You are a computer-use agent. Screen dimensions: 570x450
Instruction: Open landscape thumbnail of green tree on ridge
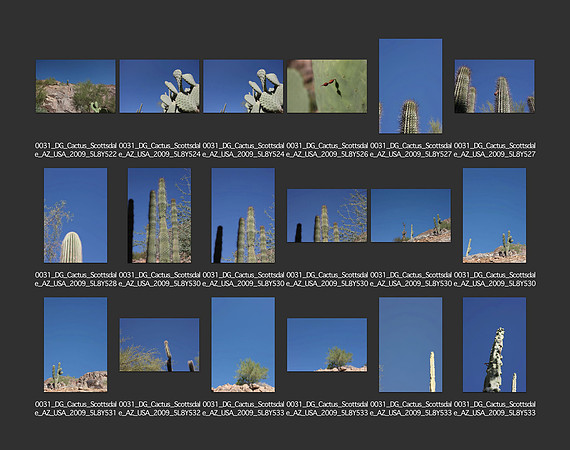327,345
